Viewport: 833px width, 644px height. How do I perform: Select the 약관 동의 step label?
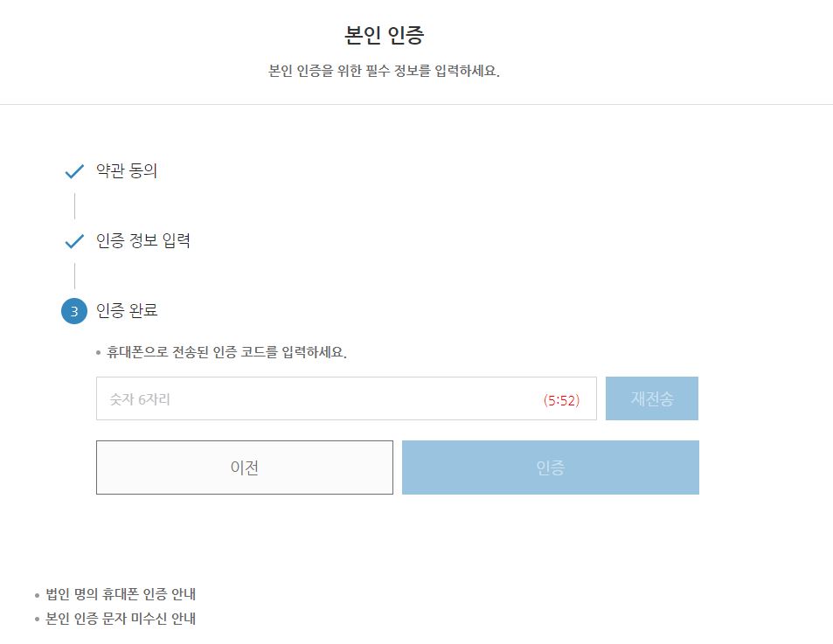point(127,171)
